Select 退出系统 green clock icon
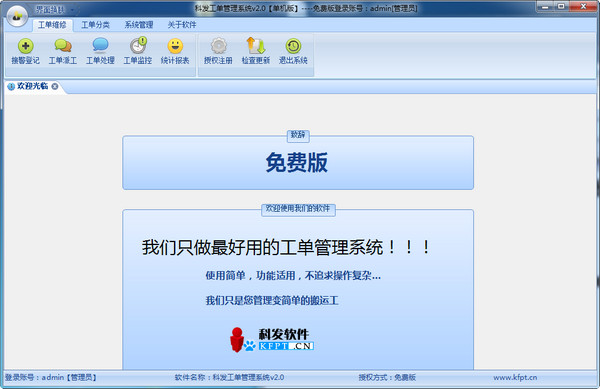The image size is (600, 389). pyautogui.click(x=293, y=51)
